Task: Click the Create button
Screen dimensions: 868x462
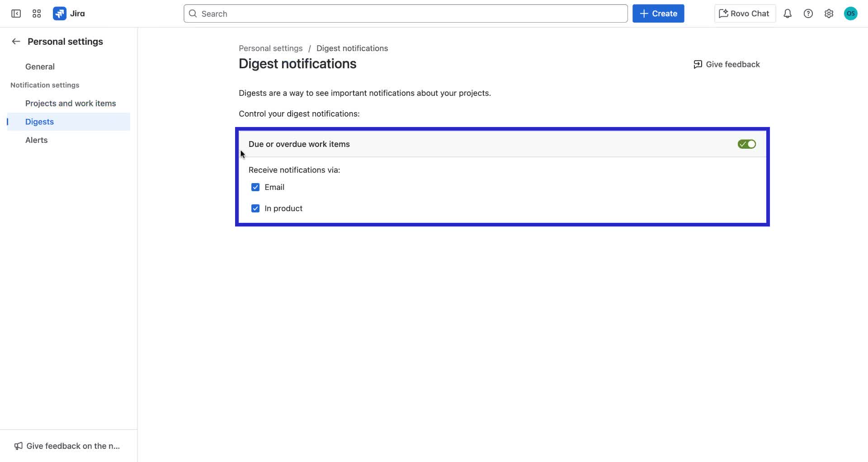Action: (x=658, y=13)
